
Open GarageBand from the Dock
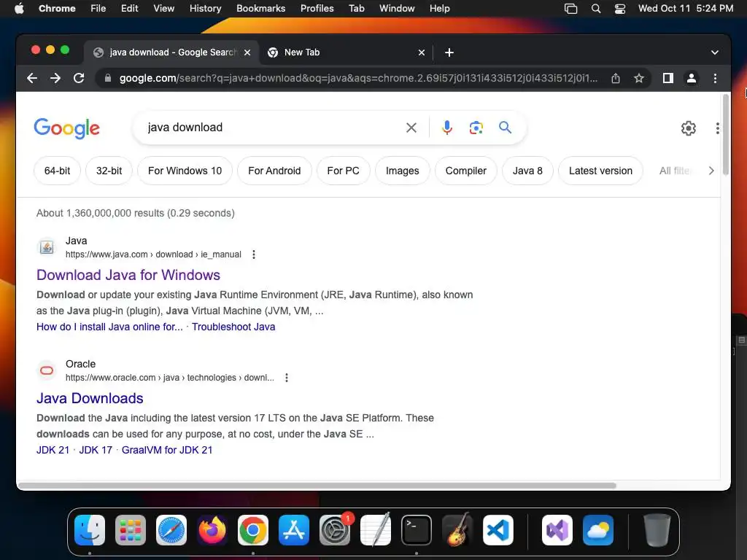click(457, 530)
